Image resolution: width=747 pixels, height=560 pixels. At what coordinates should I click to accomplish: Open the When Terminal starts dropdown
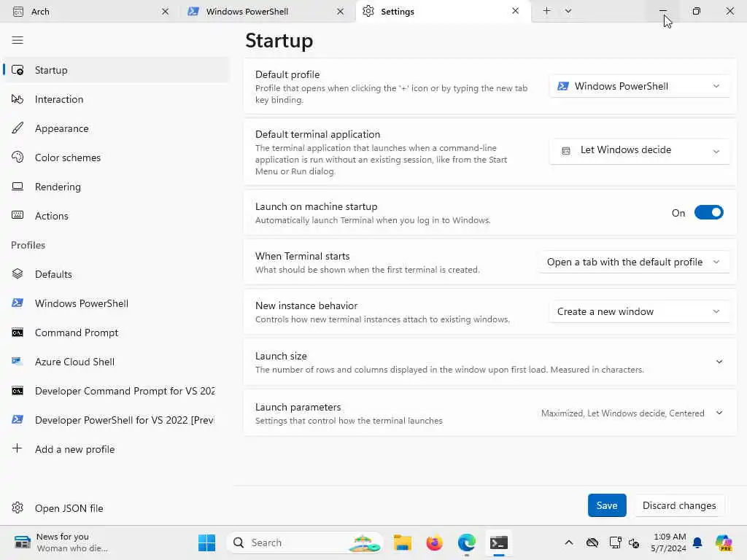(634, 262)
